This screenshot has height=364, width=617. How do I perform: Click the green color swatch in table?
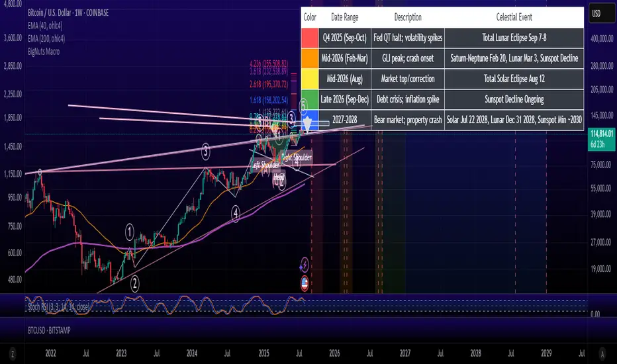(x=310, y=99)
